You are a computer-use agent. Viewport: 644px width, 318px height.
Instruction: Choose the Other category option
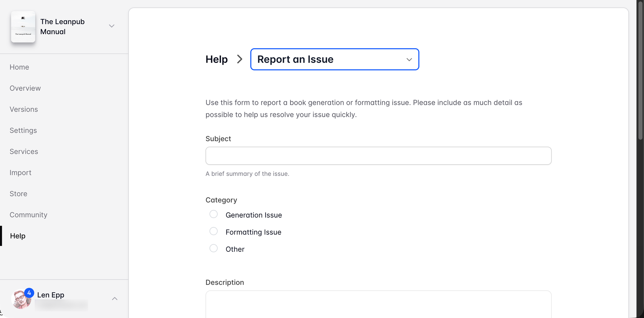(x=213, y=249)
